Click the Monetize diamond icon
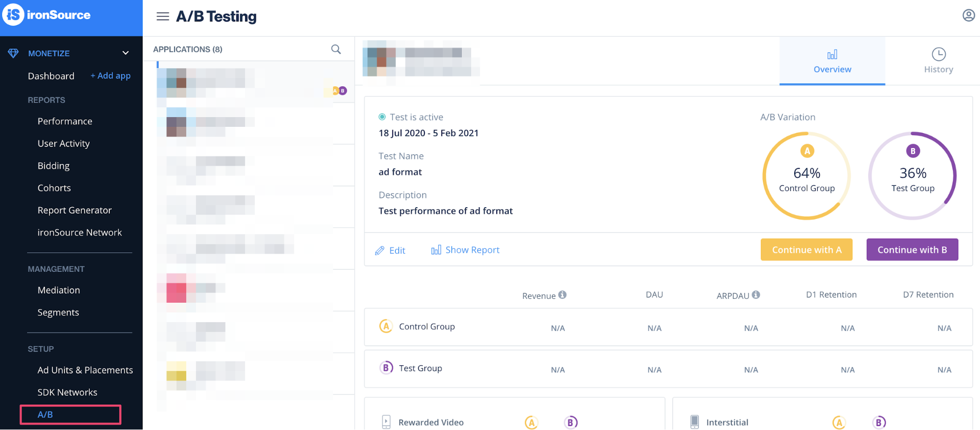Image resolution: width=980 pixels, height=430 pixels. point(13,53)
